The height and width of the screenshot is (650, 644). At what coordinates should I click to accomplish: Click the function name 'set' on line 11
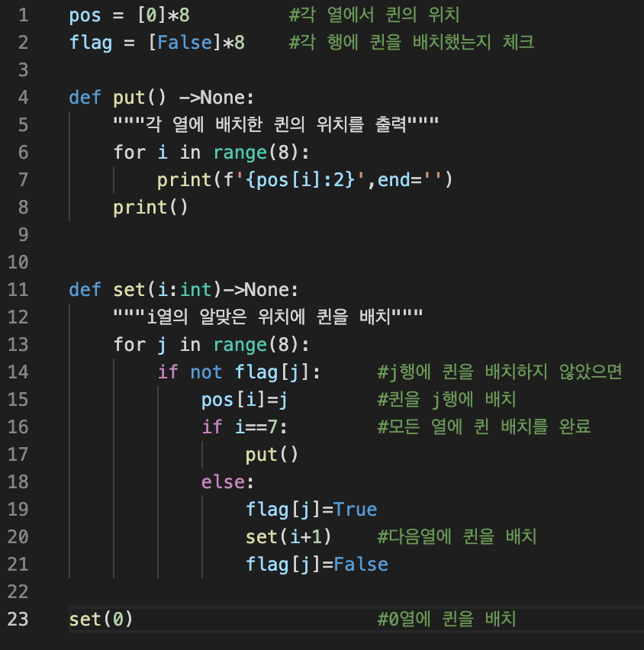click(x=129, y=289)
